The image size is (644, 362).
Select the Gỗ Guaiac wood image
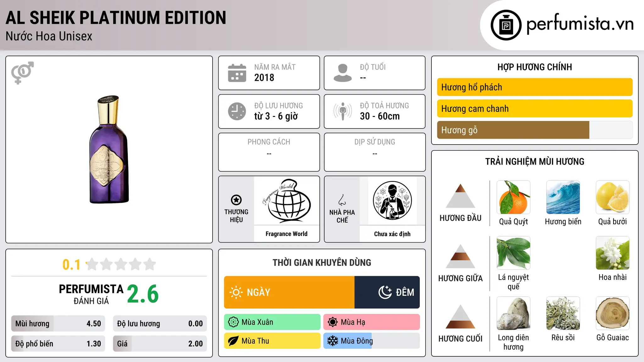(x=613, y=313)
